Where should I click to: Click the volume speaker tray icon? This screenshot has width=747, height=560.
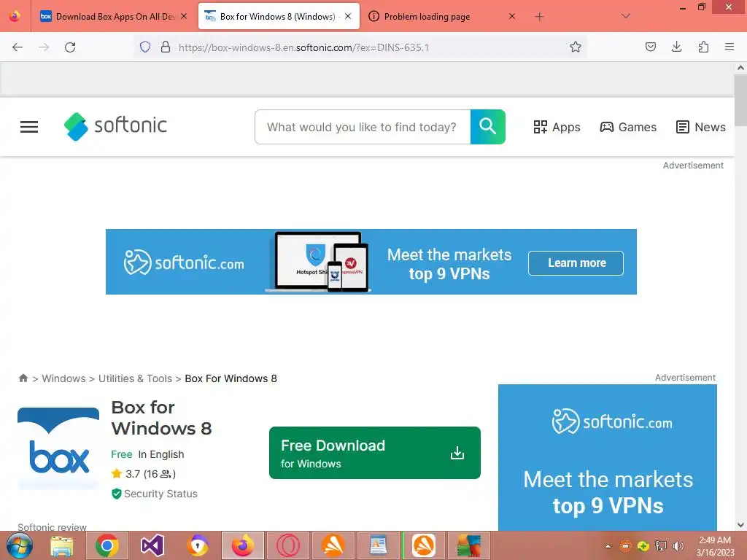(678, 545)
